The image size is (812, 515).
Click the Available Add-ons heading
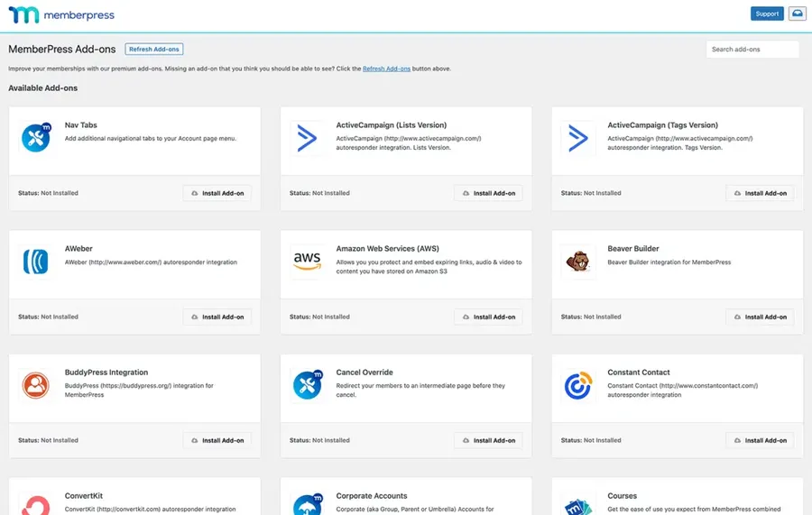(x=43, y=88)
